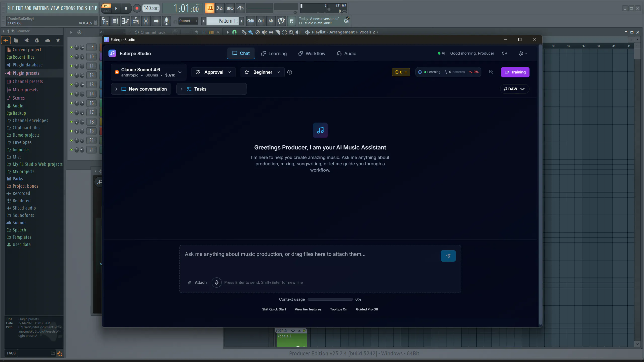Toggle the Tooltips On option
644x362 pixels.
[x=338, y=309]
